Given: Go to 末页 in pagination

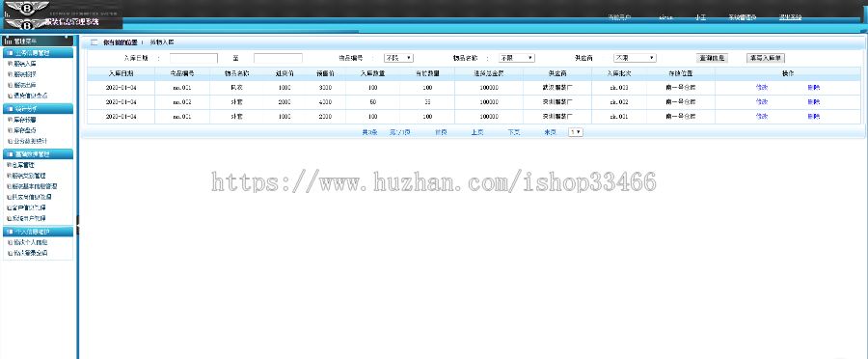Looking at the screenshot, I should [551, 132].
